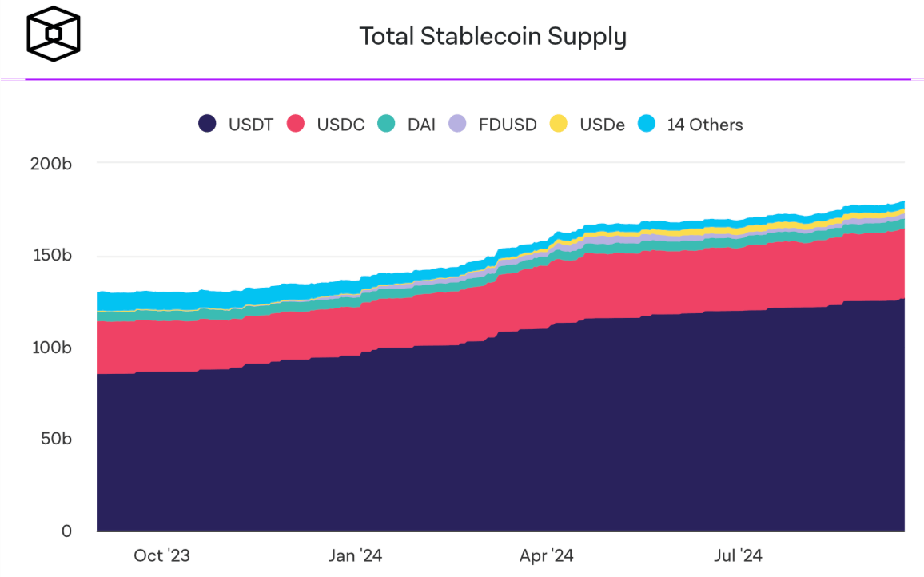This screenshot has width=924, height=577.
Task: Select the Jan '24 axis label
Action: click(356, 555)
